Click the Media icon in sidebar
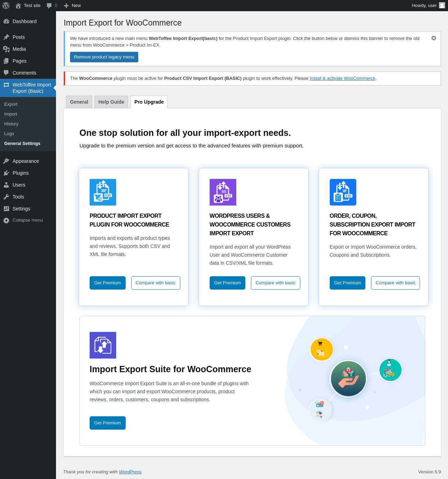 (x=6, y=49)
